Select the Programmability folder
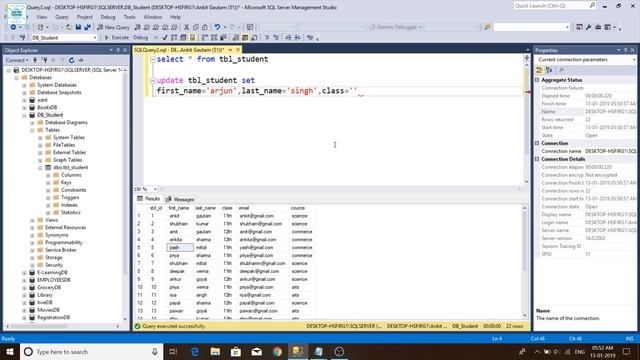This screenshot has height=360, width=640. 64,242
